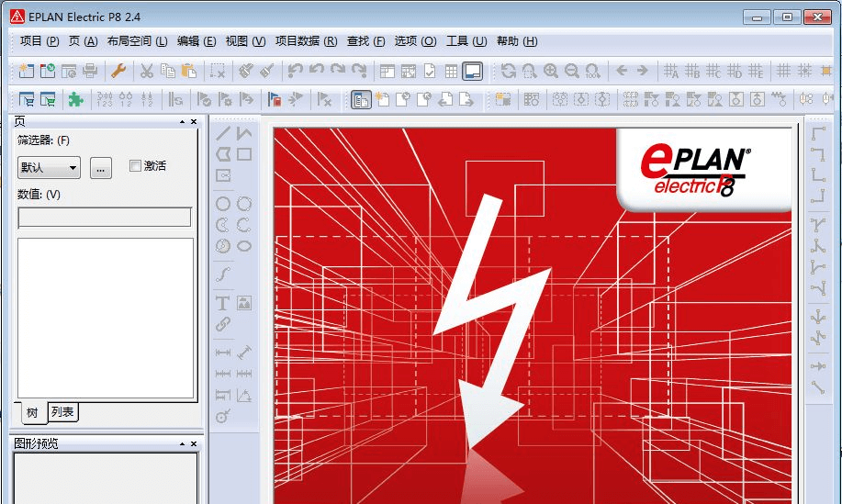Open the 页 (A) menu
Screen dimensions: 842x504
click(x=84, y=41)
